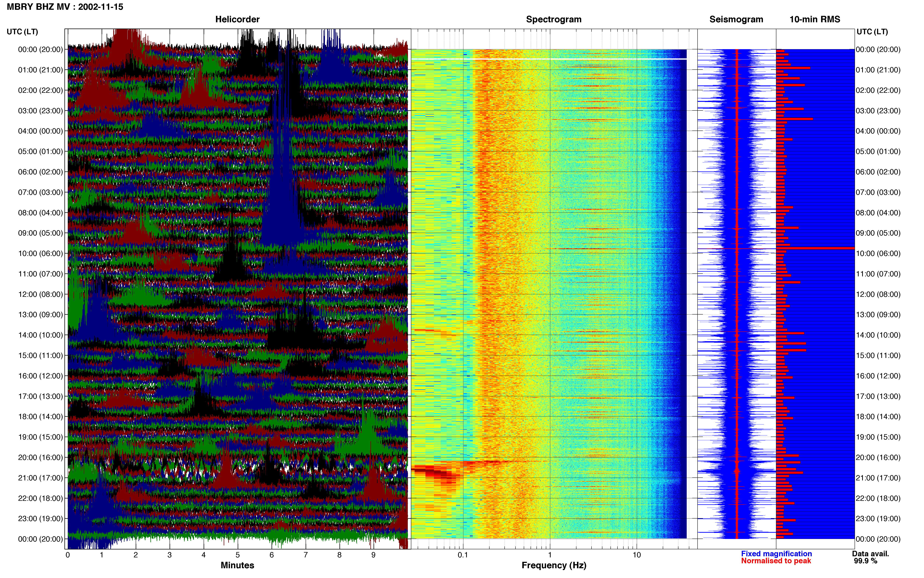The width and height of the screenshot is (924, 578).
Task: Click the left time label '17:00 (13:00)'
Action: coord(41,396)
